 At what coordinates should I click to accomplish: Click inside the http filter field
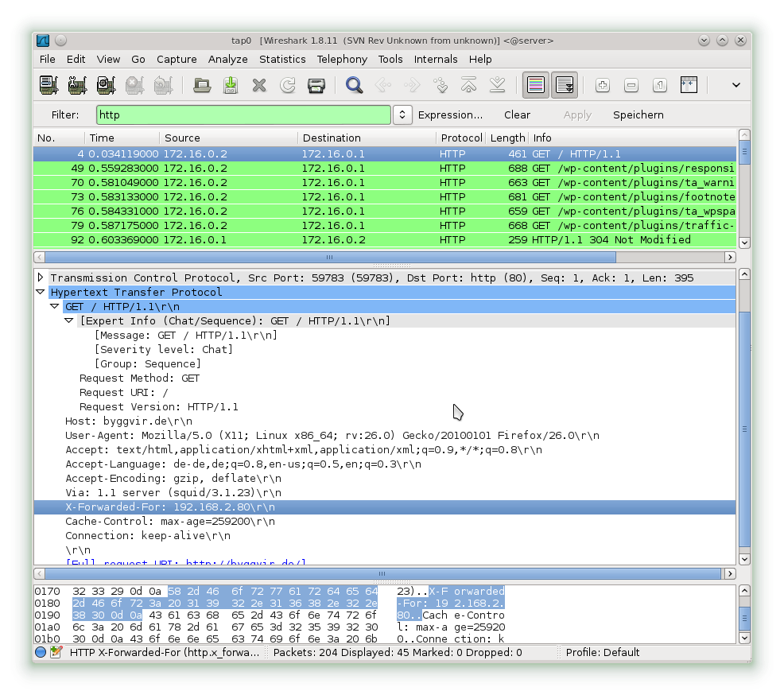[x=243, y=115]
